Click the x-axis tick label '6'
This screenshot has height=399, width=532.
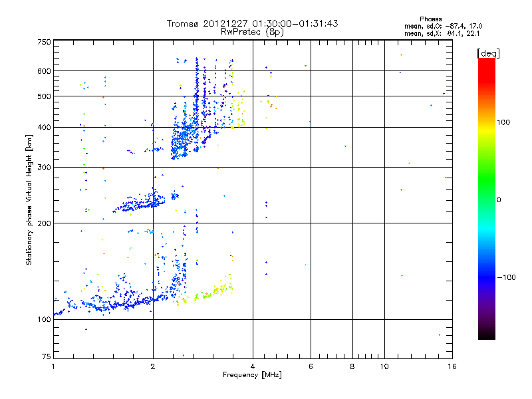pos(311,366)
